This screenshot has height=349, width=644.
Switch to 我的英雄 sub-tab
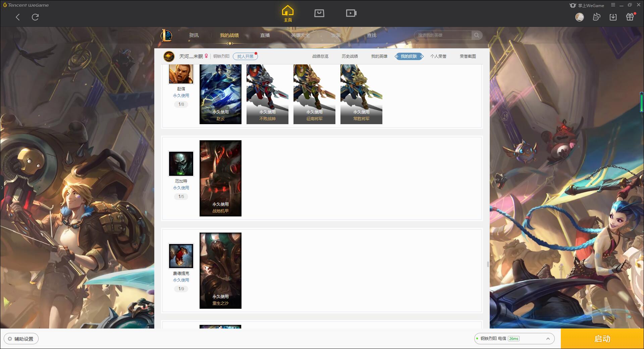point(379,56)
